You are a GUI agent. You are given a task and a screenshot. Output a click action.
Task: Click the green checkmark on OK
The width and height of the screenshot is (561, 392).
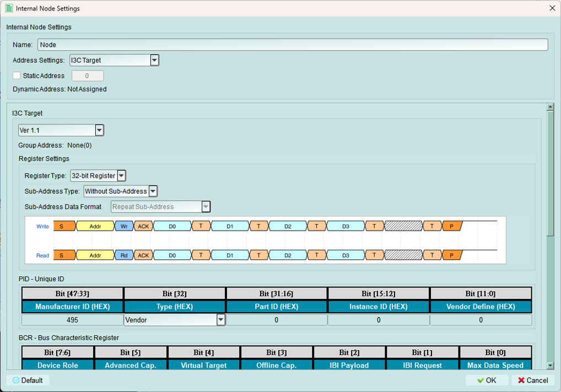481,380
